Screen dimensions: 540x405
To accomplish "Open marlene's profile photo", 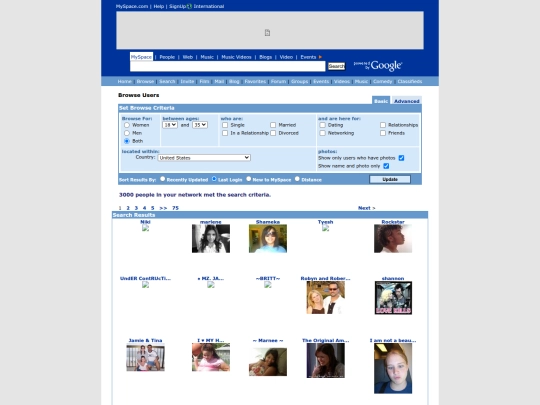I will click(211, 239).
